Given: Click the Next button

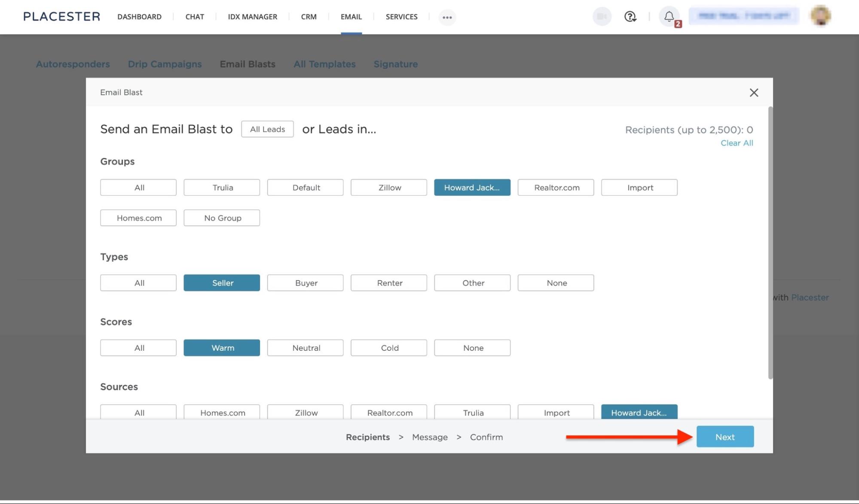Looking at the screenshot, I should click(724, 437).
